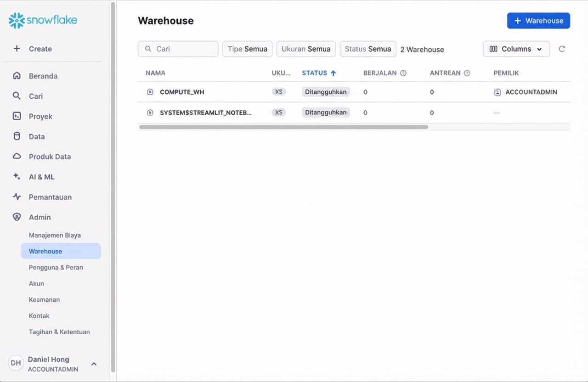Viewport: 588px width, 382px height.
Task: Expand the Daniel Hong account menu
Action: click(x=94, y=364)
